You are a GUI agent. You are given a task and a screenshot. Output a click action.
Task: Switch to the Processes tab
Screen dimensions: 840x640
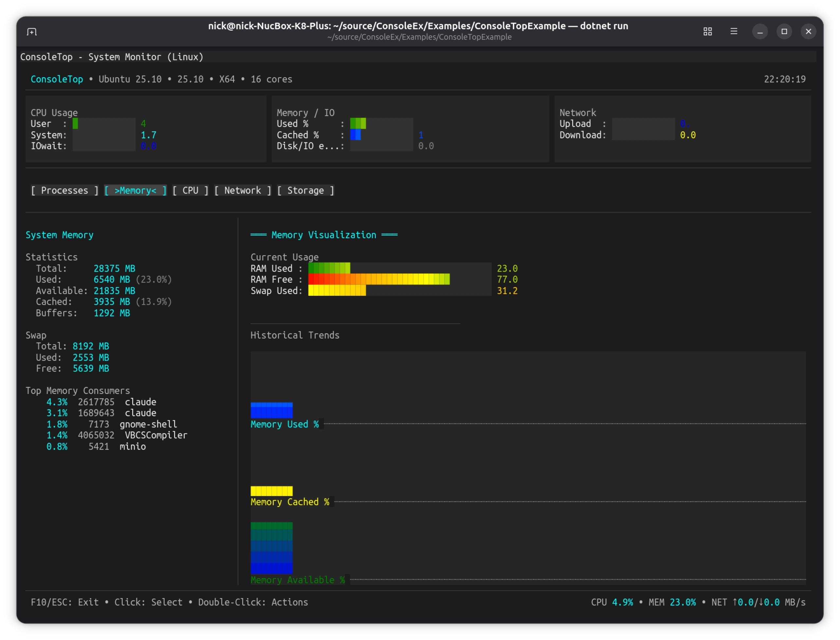coord(64,190)
